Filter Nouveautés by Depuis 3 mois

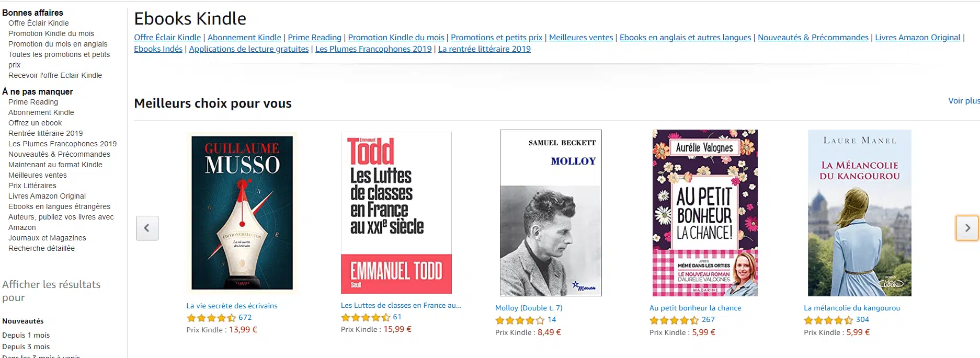(x=26, y=347)
